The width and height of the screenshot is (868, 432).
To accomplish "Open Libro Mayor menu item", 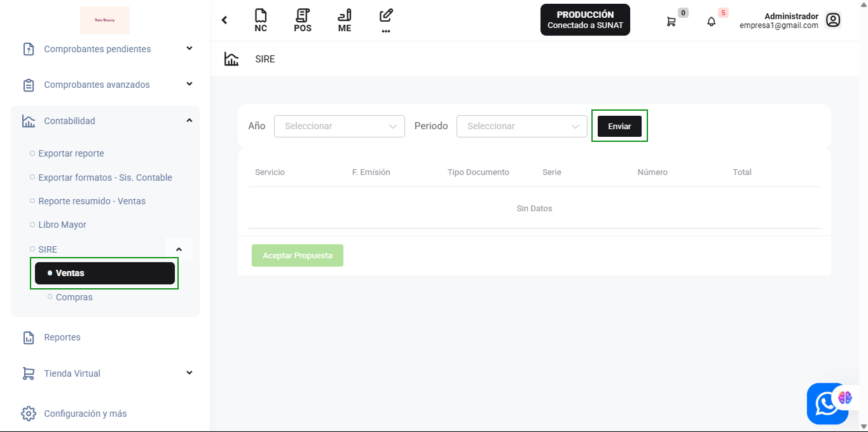I will pyautogui.click(x=62, y=225).
